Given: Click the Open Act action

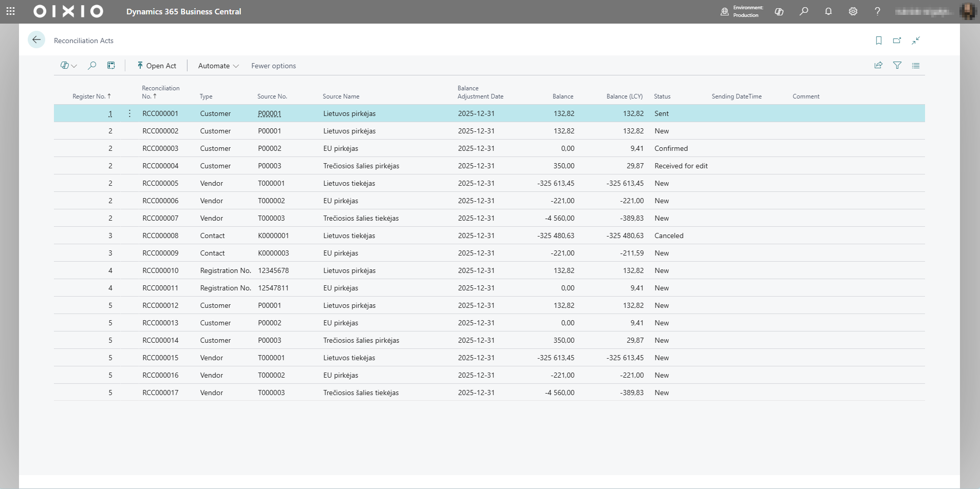Looking at the screenshot, I should [157, 66].
